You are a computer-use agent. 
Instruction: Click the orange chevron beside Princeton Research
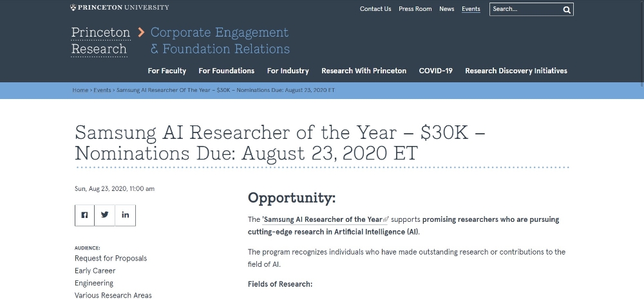click(x=141, y=32)
